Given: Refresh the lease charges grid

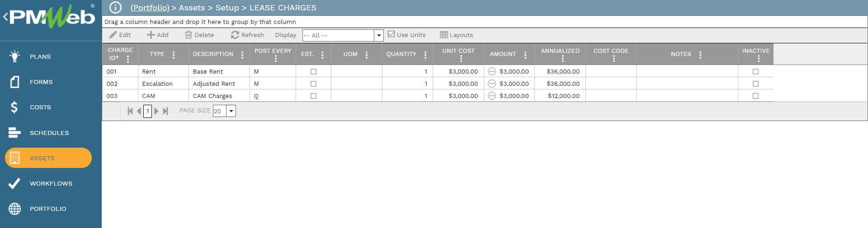Looking at the screenshot, I should (247, 35).
